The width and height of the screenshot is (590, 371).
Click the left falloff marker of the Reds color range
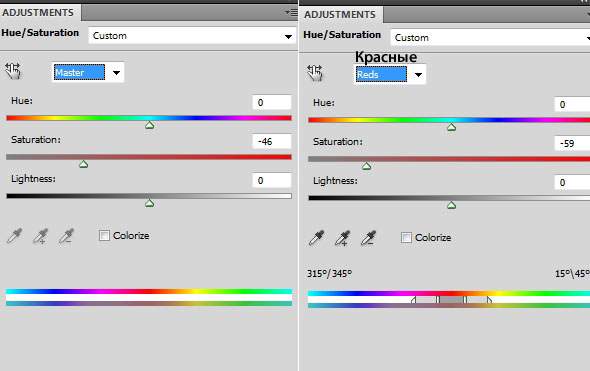[414, 300]
